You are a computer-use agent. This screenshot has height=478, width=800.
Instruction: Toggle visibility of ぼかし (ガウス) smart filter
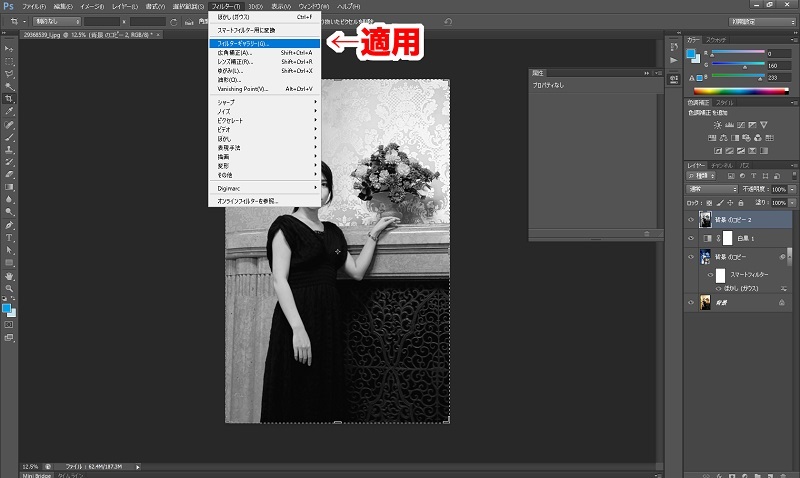718,288
